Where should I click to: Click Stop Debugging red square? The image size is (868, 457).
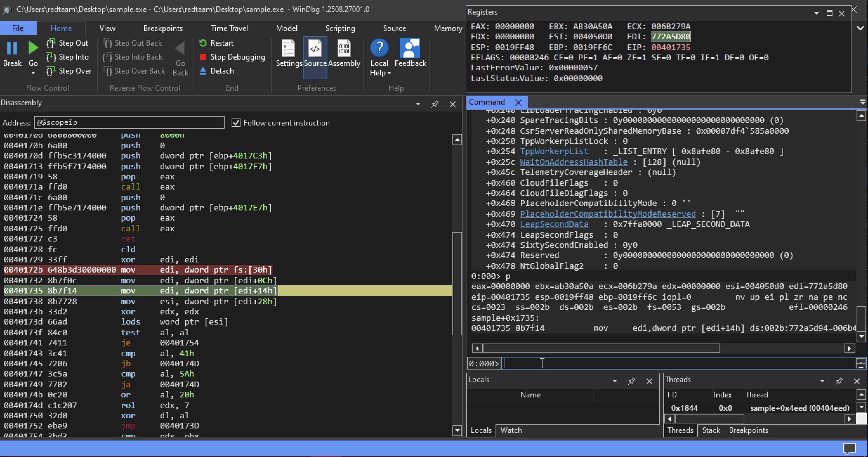[203, 57]
